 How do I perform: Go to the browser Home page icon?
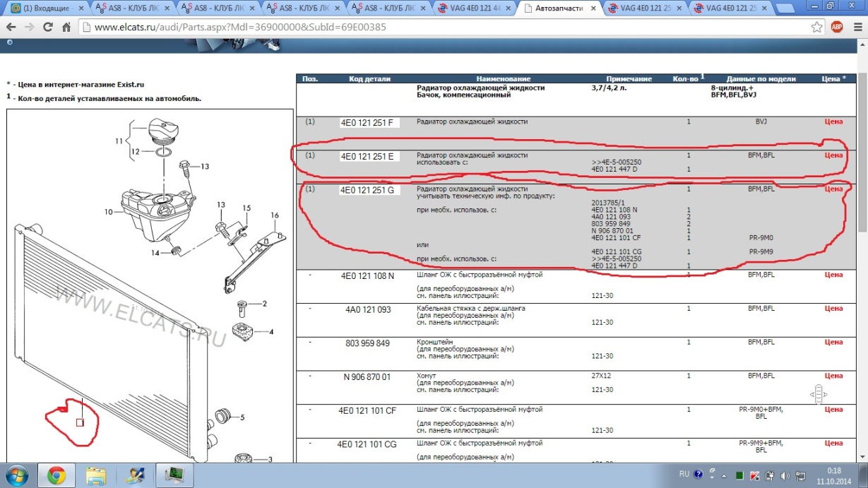coord(66,28)
